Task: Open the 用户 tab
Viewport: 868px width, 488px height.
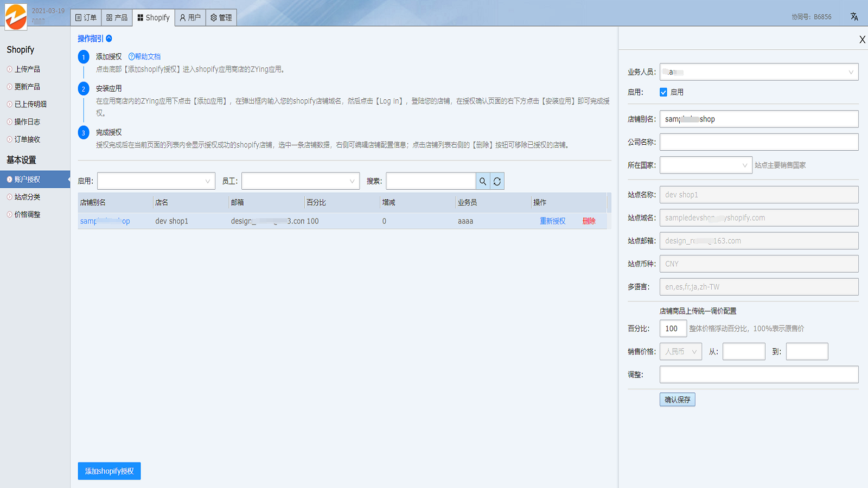Action: pyautogui.click(x=190, y=17)
